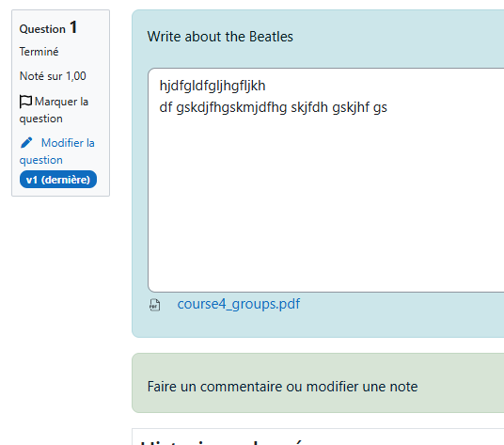Click the 'Write about the Beatles' question text
The height and width of the screenshot is (445, 504).
click(220, 37)
